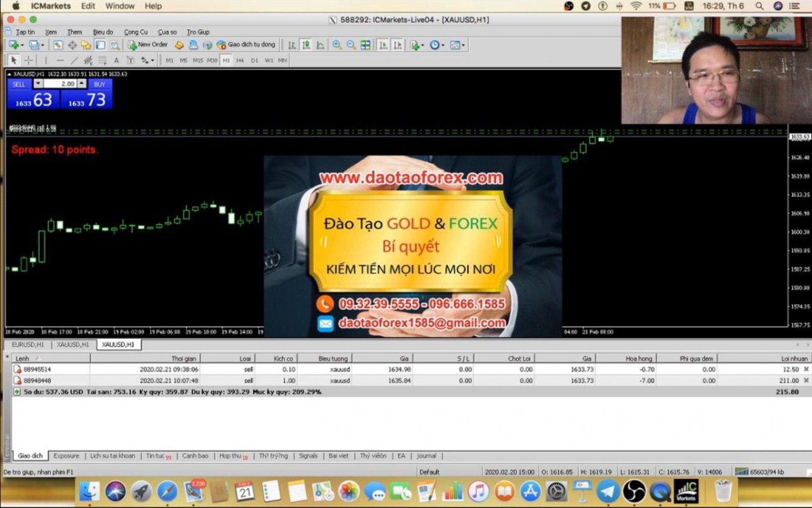Switch chart to candlestick view icon
812x508 pixels.
[x=306, y=45]
